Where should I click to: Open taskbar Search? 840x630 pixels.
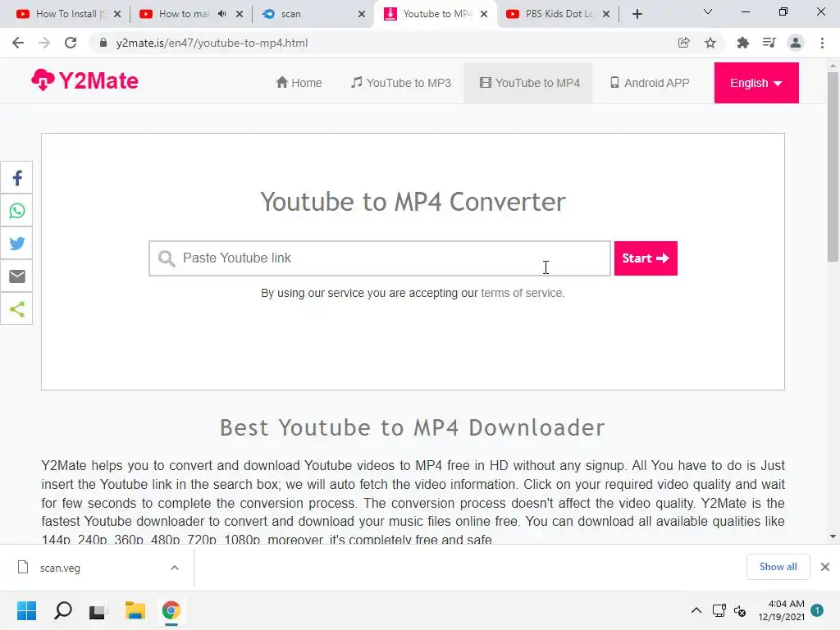click(x=62, y=610)
